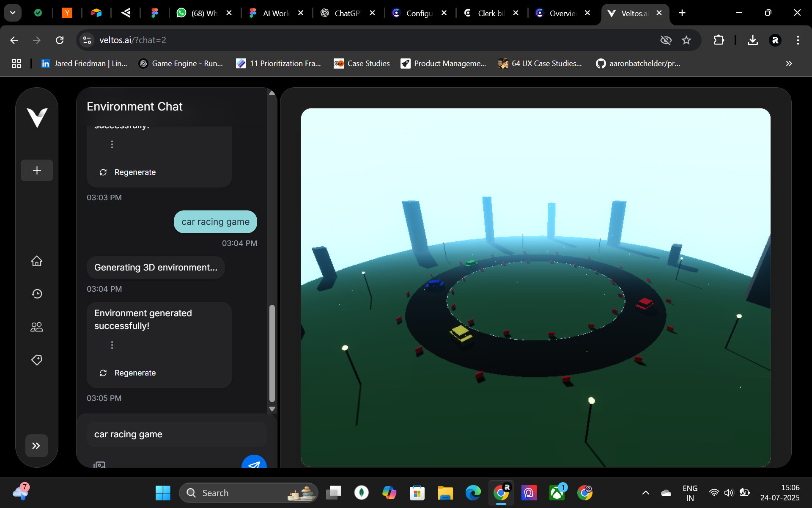
Task: Open 11 Prioritization Frameworks bookmark
Action: (x=279, y=63)
